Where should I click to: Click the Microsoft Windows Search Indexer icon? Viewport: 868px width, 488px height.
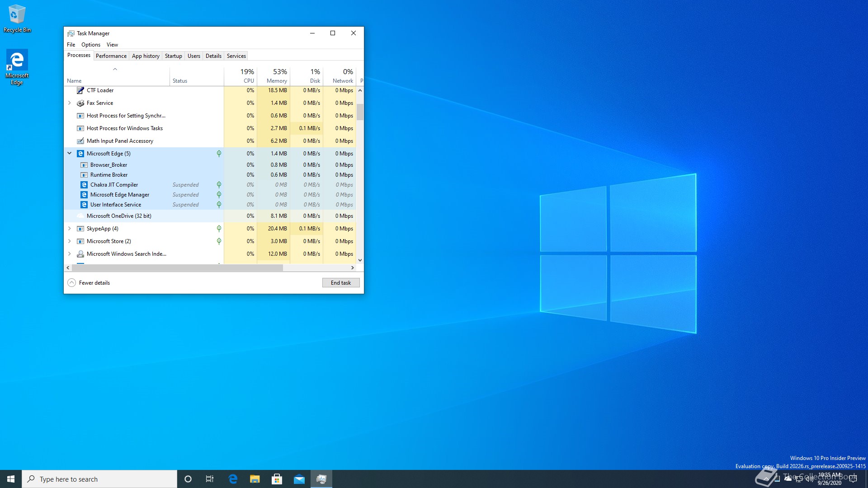(80, 254)
